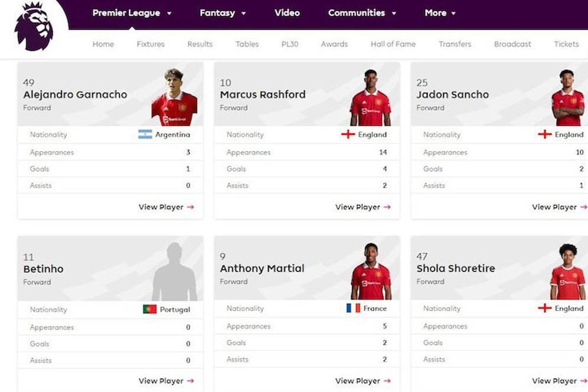The height and width of the screenshot is (392, 588).
Task: Open the Hall of Fame section
Action: [393, 44]
